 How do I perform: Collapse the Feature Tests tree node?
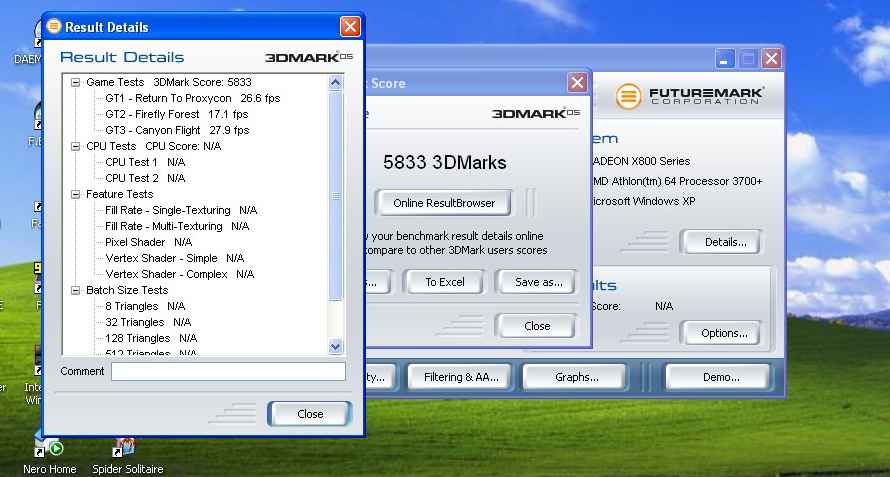click(x=75, y=194)
